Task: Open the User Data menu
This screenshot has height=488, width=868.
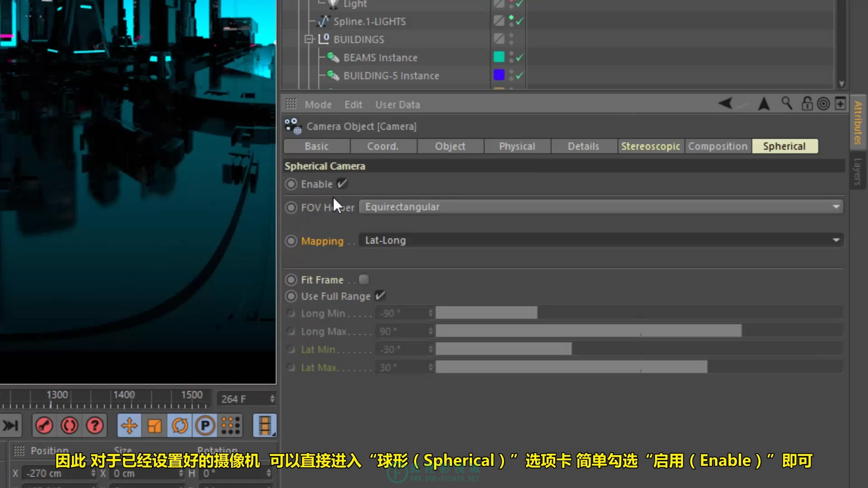Action: pyautogui.click(x=398, y=104)
